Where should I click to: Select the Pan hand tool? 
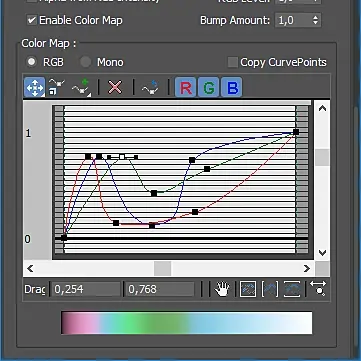[x=222, y=289]
